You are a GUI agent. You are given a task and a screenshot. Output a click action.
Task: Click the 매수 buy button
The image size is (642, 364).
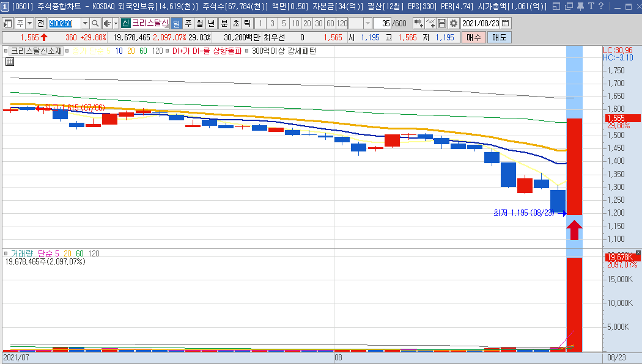coord(474,37)
